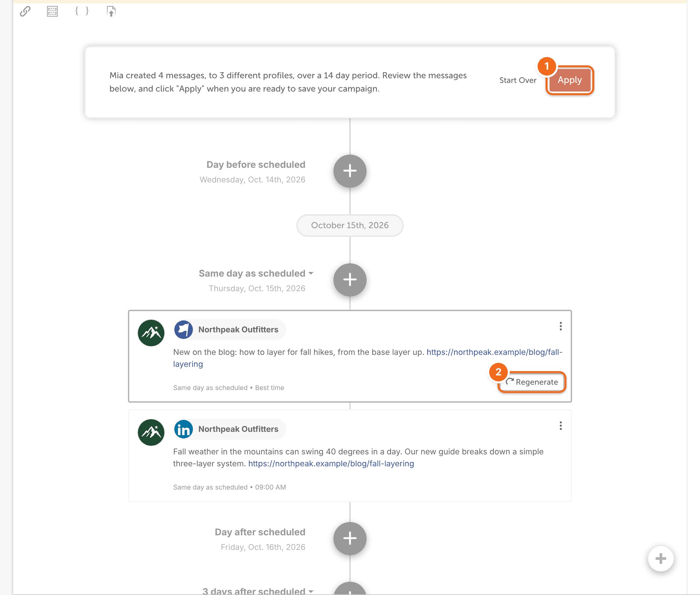Viewport: 700px width, 595px height.
Task: Click the upload file icon in the toolbar
Action: point(111,12)
